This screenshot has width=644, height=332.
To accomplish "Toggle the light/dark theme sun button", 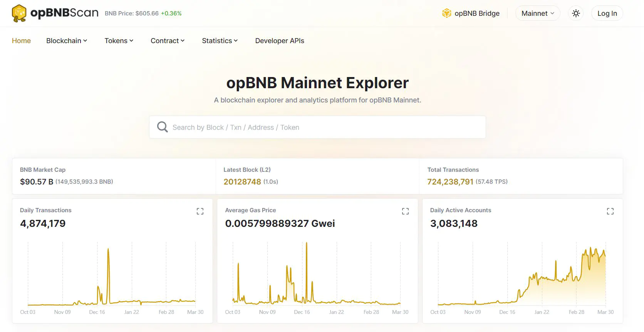I will (x=576, y=13).
